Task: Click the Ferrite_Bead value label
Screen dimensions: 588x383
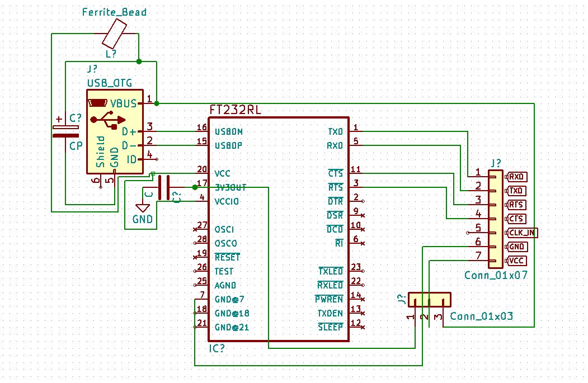Action: pos(114,12)
